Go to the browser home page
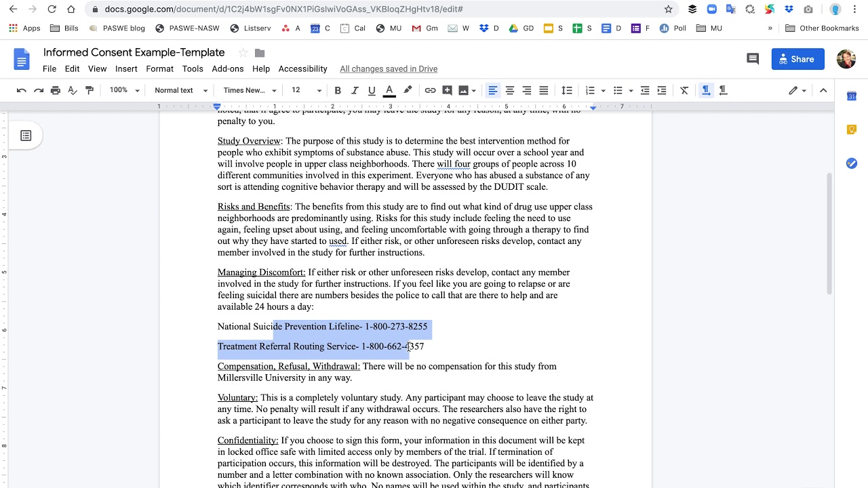 pyautogui.click(x=72, y=9)
